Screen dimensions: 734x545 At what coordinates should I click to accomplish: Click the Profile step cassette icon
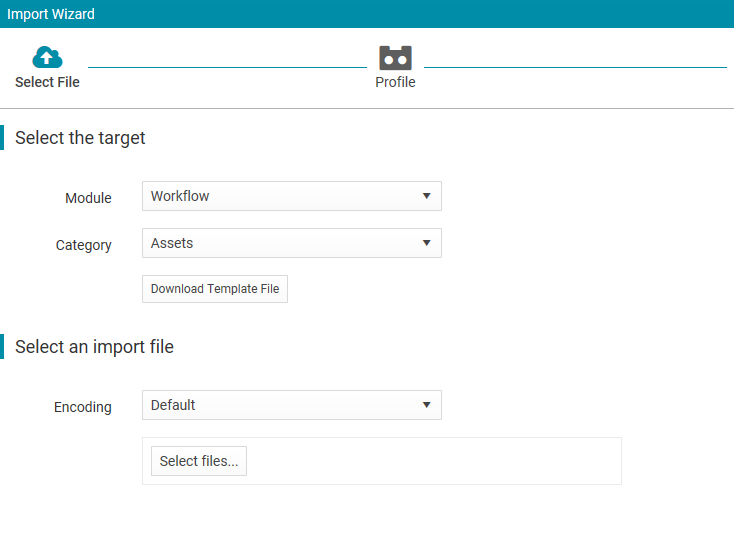pyautogui.click(x=395, y=58)
